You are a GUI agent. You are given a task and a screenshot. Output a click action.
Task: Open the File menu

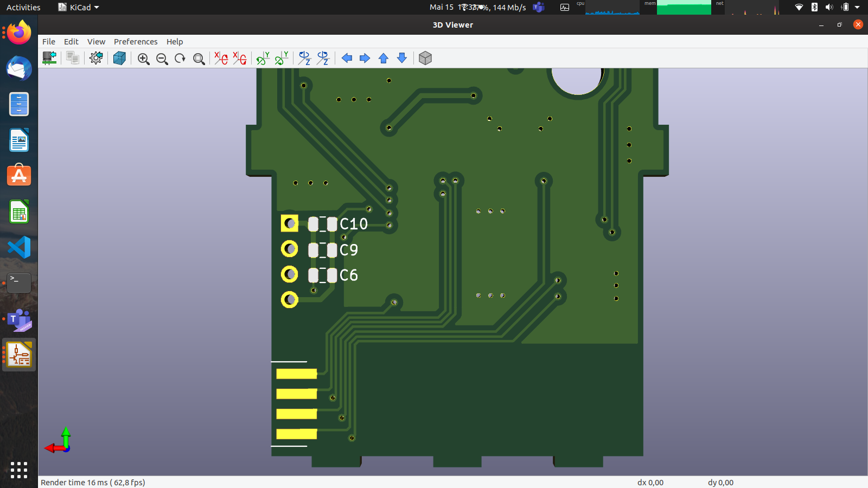pos(49,42)
